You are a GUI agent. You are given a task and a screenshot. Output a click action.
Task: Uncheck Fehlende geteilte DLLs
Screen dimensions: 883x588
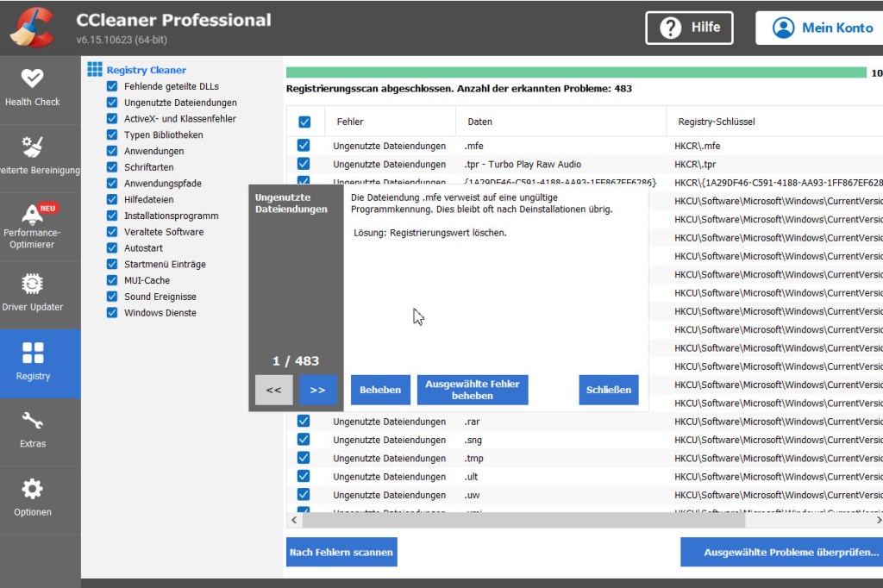coord(112,86)
